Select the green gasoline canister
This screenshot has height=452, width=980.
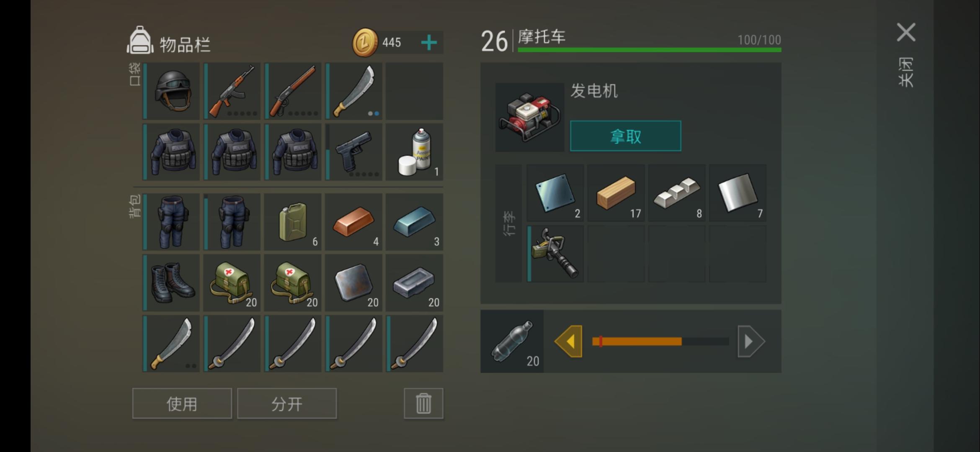tap(293, 222)
